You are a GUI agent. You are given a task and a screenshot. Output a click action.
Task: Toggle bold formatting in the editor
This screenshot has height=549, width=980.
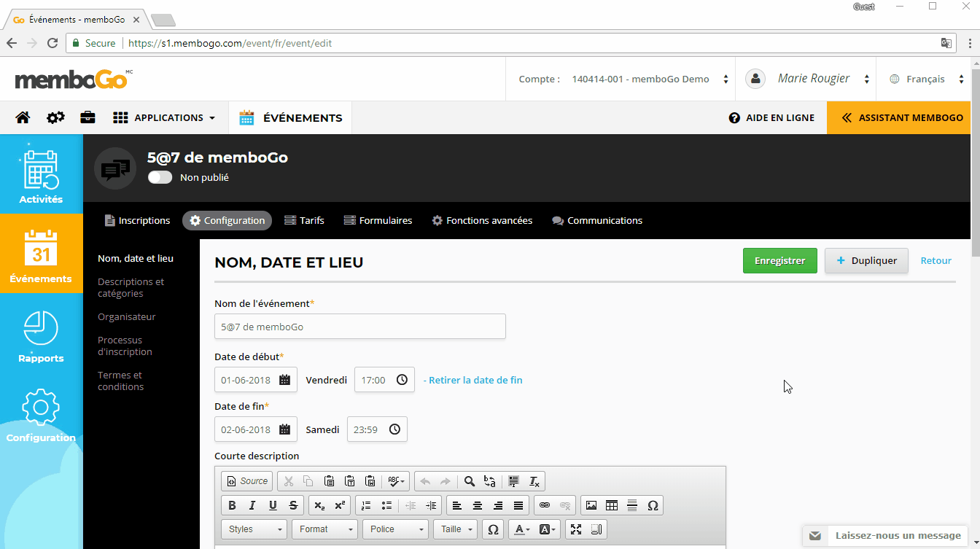click(232, 505)
